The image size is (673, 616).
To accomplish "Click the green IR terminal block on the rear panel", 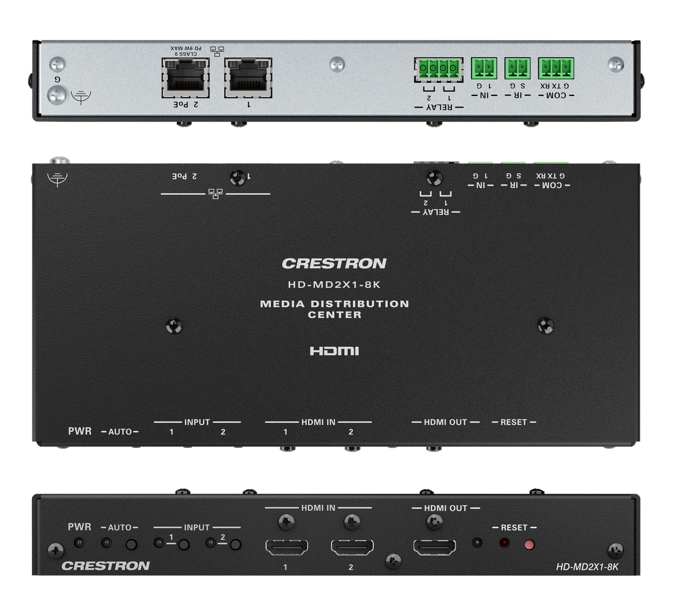I will (x=518, y=68).
